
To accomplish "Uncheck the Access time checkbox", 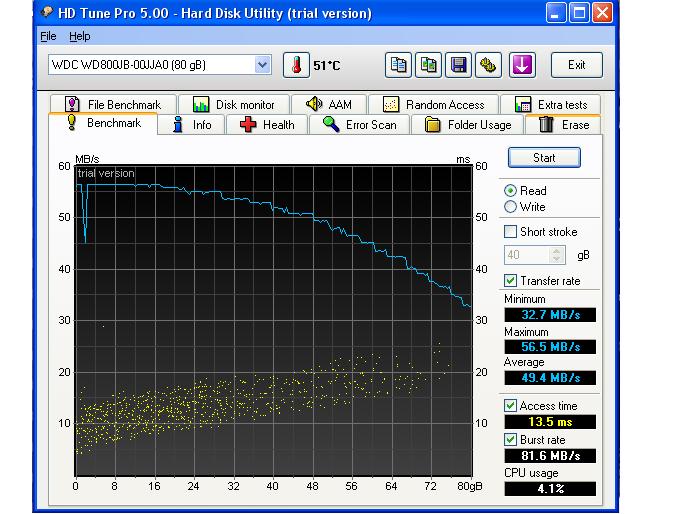I will coord(510,406).
